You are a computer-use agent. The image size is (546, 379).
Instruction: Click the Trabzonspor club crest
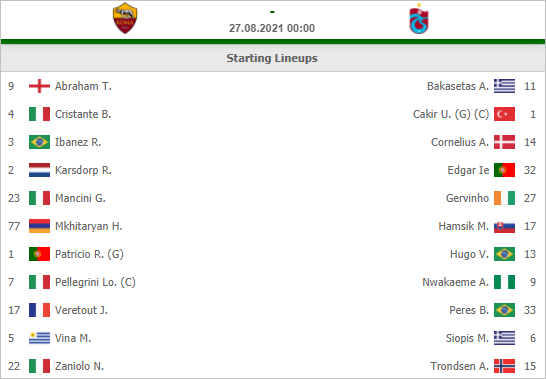[419, 18]
